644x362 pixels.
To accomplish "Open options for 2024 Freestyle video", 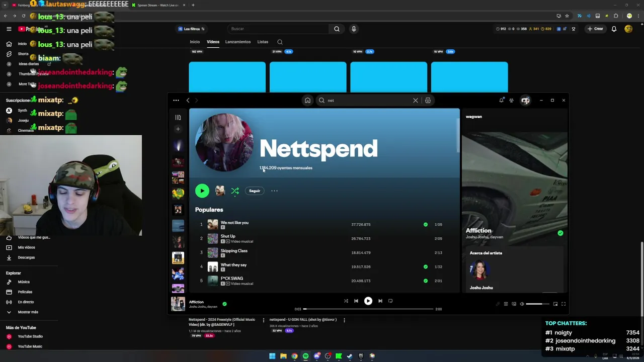I will 263,320.
